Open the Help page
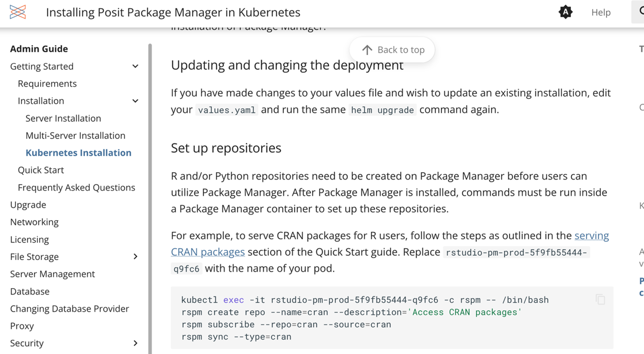644x354 pixels. [x=601, y=12]
